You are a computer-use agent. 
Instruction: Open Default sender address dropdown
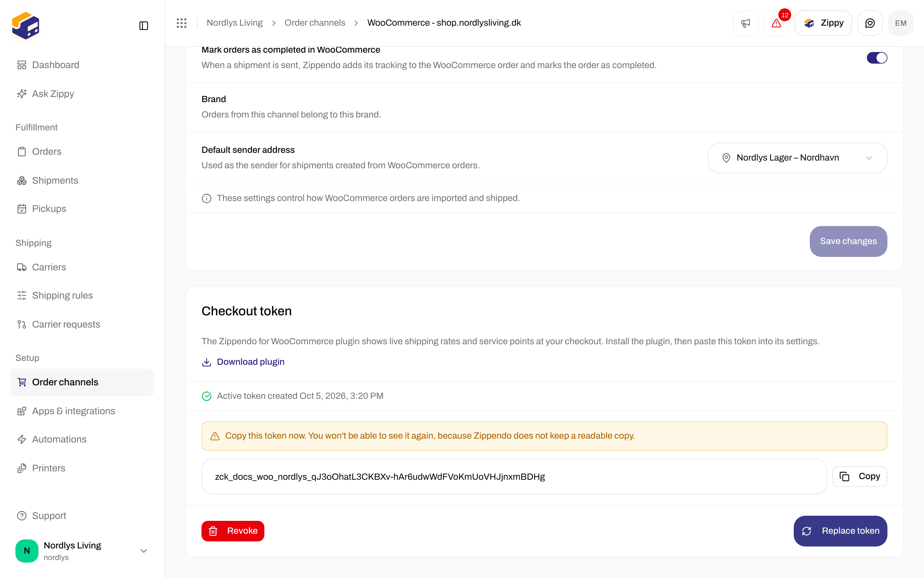point(797,158)
